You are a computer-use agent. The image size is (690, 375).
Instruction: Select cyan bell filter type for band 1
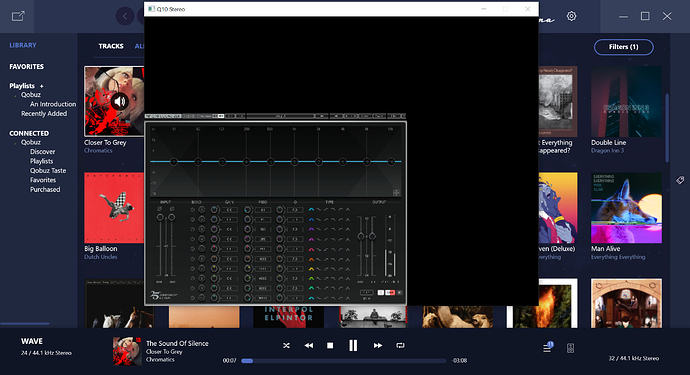coord(311,210)
